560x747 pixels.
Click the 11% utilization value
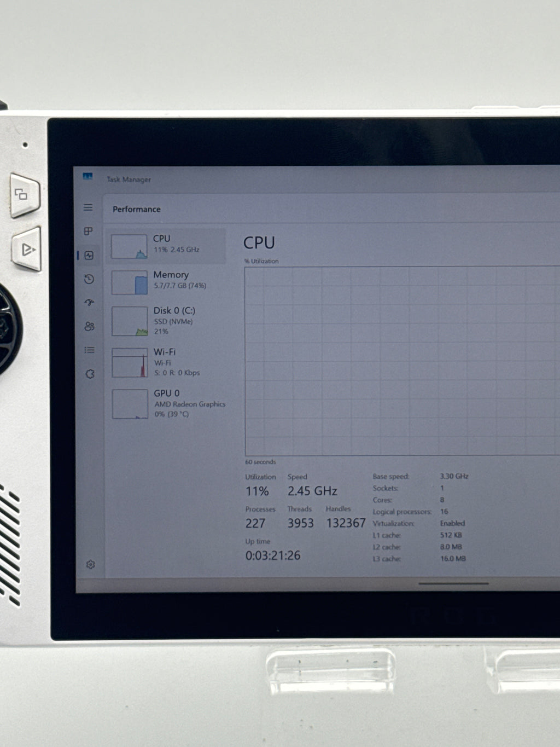point(257,491)
